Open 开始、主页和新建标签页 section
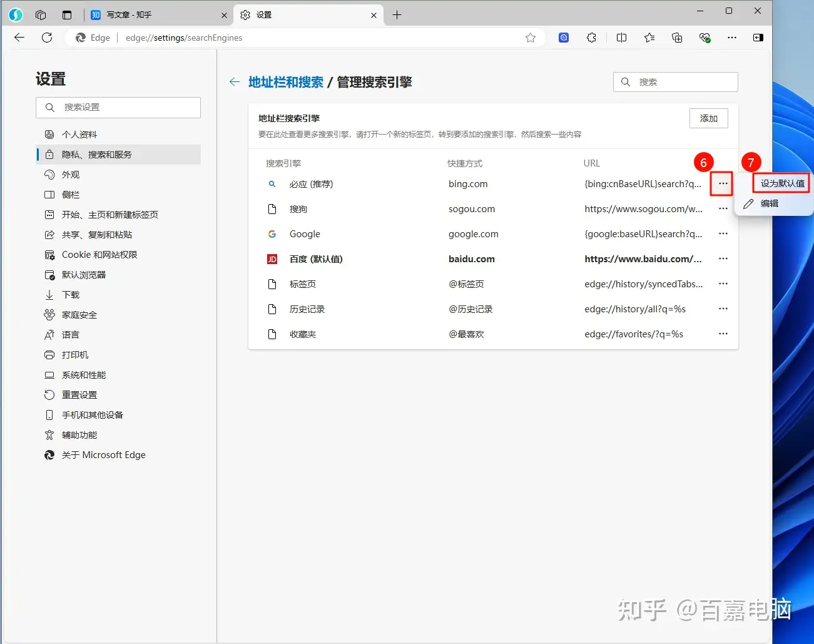814x644 pixels. click(118, 215)
